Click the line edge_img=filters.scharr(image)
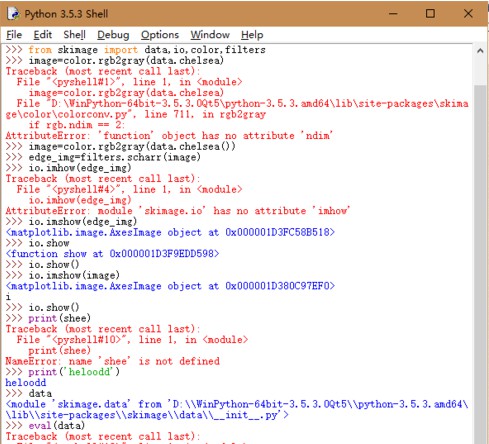 [114, 157]
